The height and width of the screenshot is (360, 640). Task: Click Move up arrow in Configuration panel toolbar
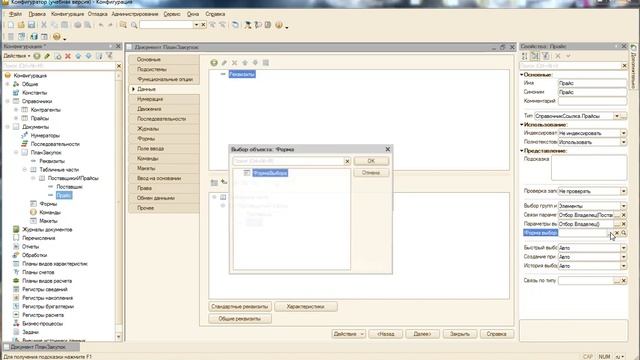tap(78, 56)
